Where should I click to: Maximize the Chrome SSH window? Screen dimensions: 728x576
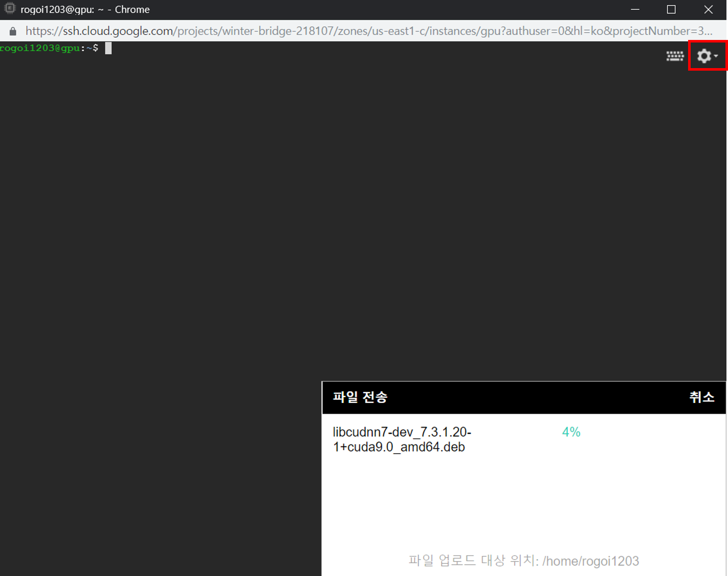tap(671, 9)
